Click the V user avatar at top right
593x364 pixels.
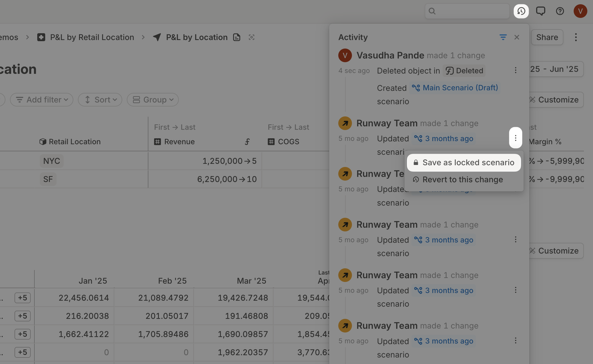pos(580,11)
